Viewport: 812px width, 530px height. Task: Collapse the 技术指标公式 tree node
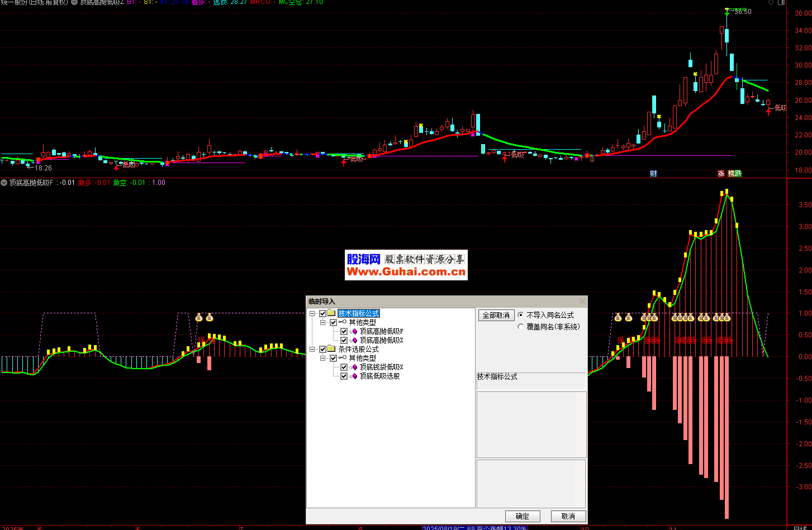click(x=312, y=313)
